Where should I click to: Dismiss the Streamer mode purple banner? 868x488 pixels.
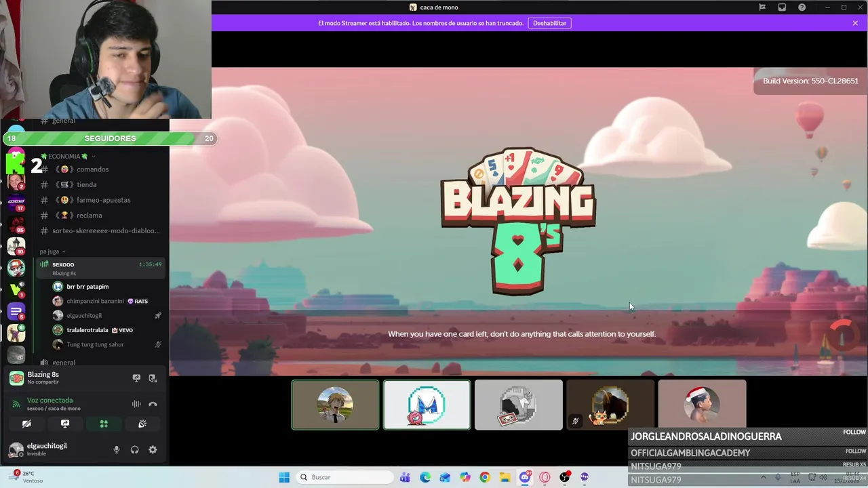(855, 23)
